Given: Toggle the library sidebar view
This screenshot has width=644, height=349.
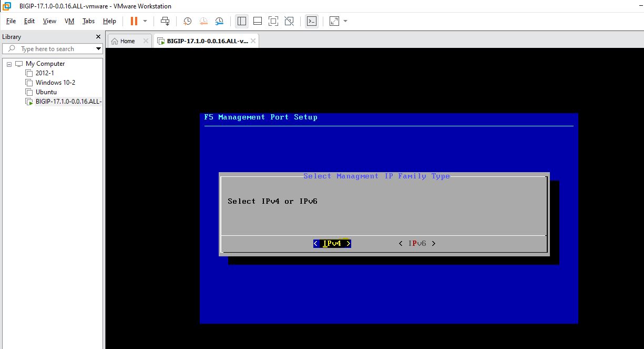Looking at the screenshot, I should pyautogui.click(x=242, y=21).
